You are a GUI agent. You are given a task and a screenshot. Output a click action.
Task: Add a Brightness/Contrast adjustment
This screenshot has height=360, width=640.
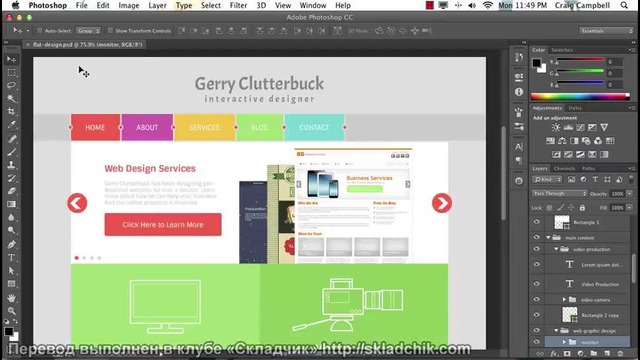(x=556, y=127)
